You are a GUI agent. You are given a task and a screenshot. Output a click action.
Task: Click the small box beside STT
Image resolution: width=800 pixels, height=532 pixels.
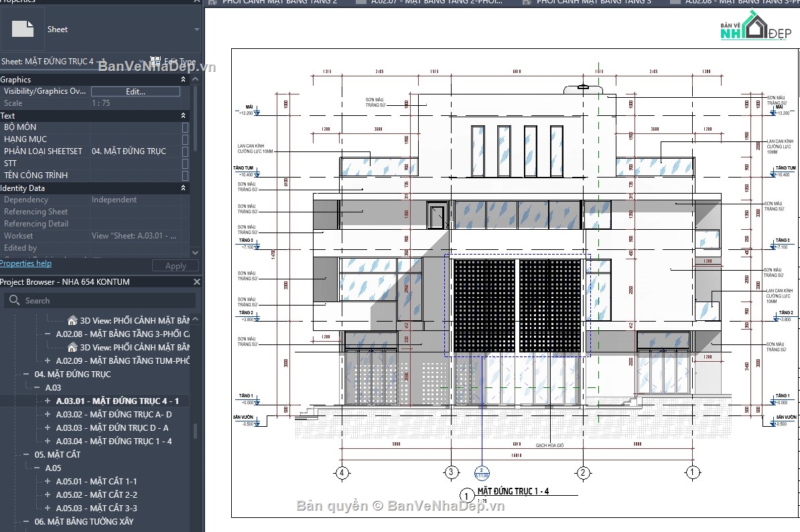coord(185,163)
